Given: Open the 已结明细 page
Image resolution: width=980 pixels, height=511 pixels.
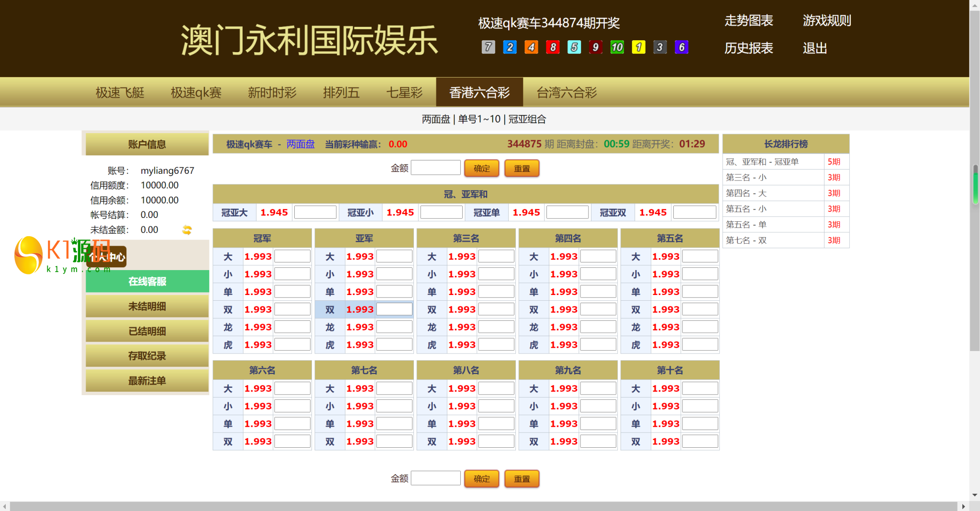Looking at the screenshot, I should pos(147,331).
